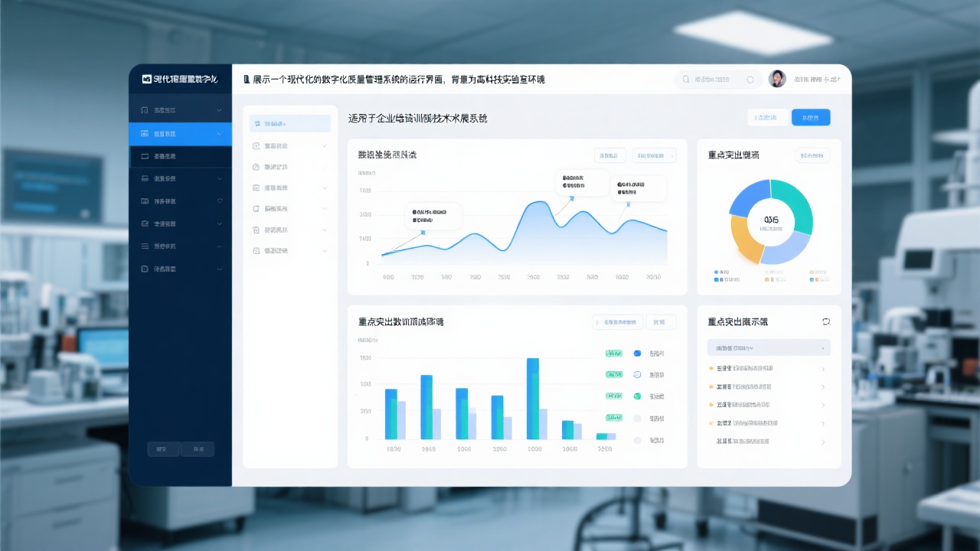The height and width of the screenshot is (551, 980).
Task: Select the info icon beside the header description text
Action: [x=245, y=79]
